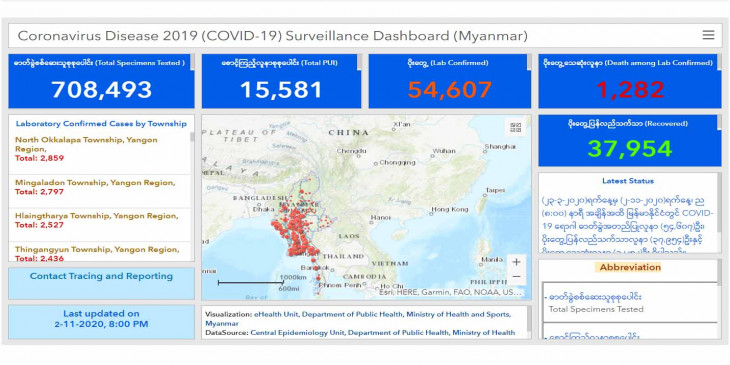Expand the Total Specimens Tested card corner

click(x=192, y=62)
